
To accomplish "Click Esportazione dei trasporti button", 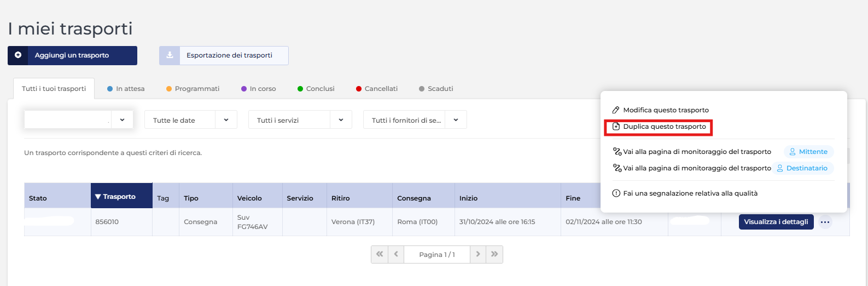I will pyautogui.click(x=224, y=55).
